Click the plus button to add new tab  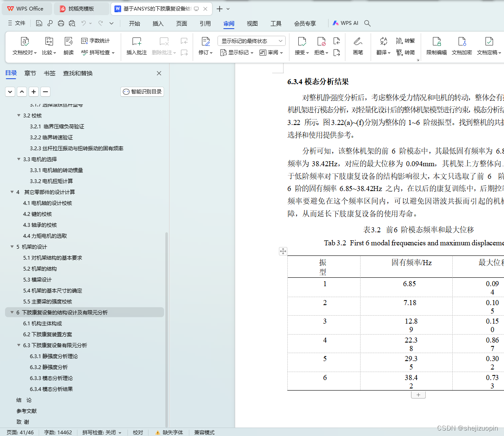click(x=220, y=9)
